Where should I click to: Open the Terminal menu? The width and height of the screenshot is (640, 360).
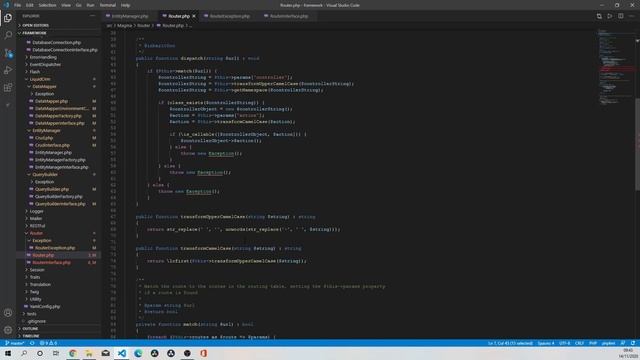click(108, 5)
